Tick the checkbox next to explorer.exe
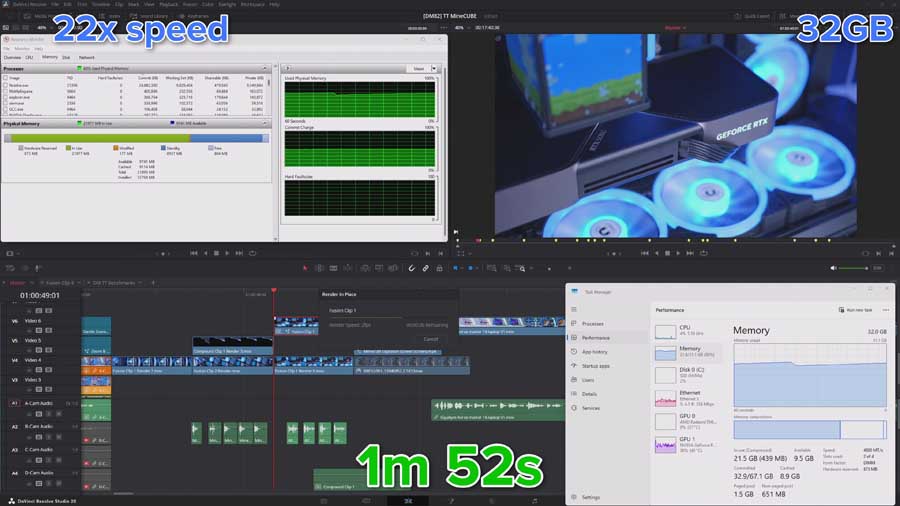The width and height of the screenshot is (900, 506). 6,96
